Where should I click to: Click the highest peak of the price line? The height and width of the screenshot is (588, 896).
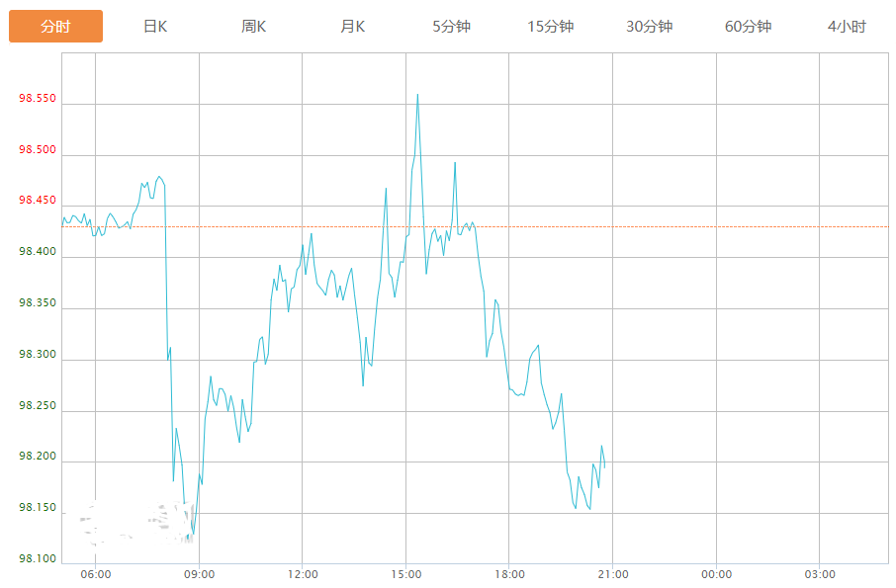pos(417,95)
